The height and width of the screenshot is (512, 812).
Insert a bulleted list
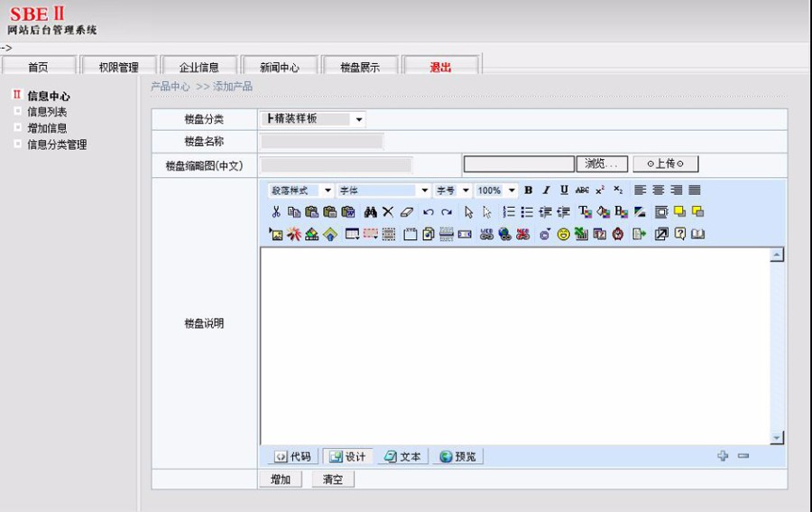(527, 212)
